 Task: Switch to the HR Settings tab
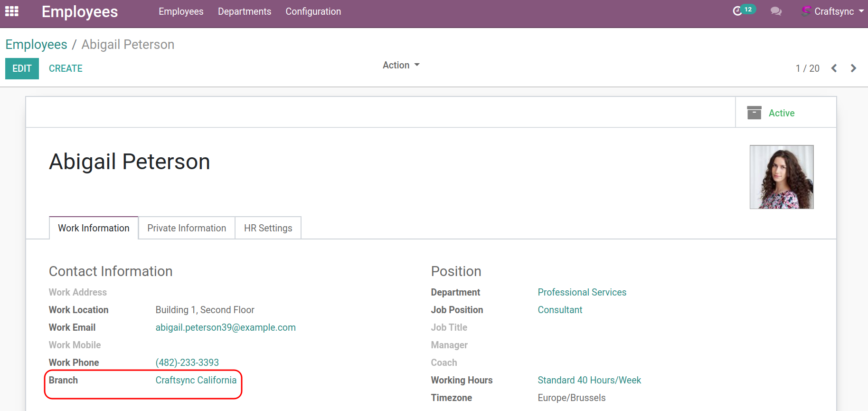[x=268, y=228]
